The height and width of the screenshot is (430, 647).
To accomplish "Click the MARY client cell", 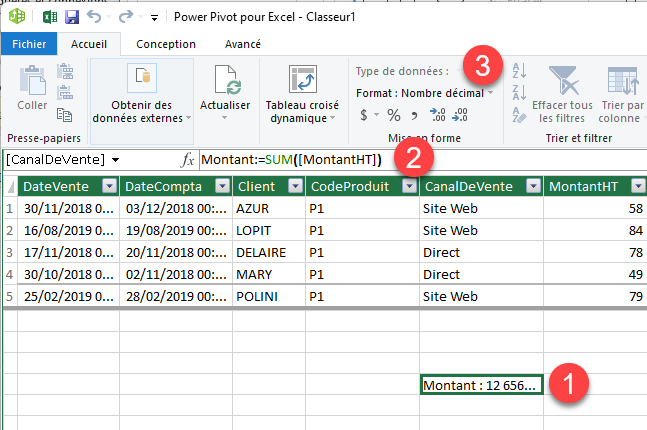I will pyautogui.click(x=269, y=274).
